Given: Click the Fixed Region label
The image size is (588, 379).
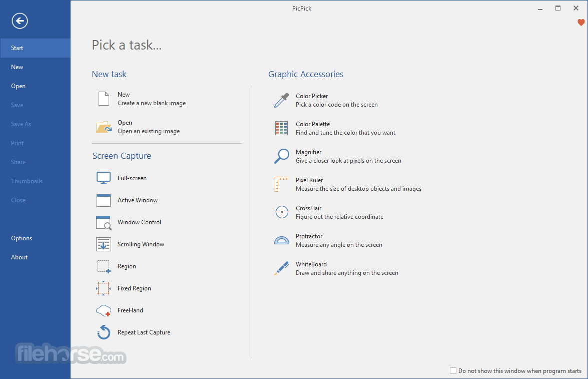Looking at the screenshot, I should pyautogui.click(x=134, y=288).
